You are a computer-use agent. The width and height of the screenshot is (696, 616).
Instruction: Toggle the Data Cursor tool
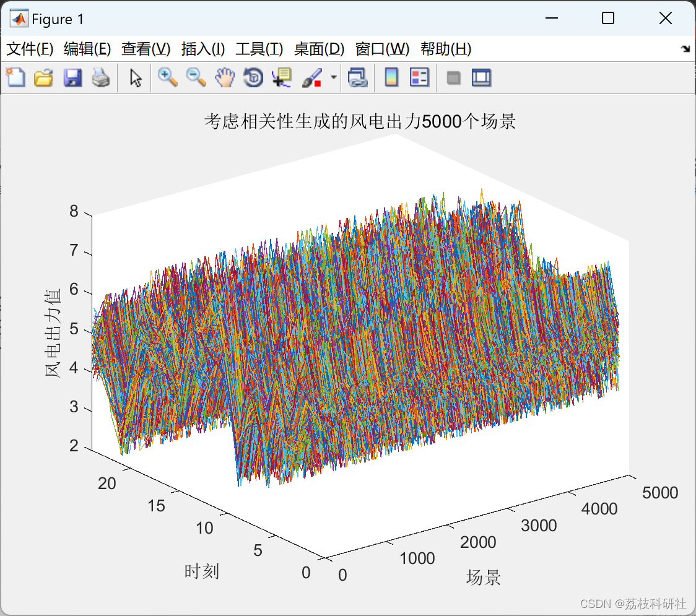(282, 77)
